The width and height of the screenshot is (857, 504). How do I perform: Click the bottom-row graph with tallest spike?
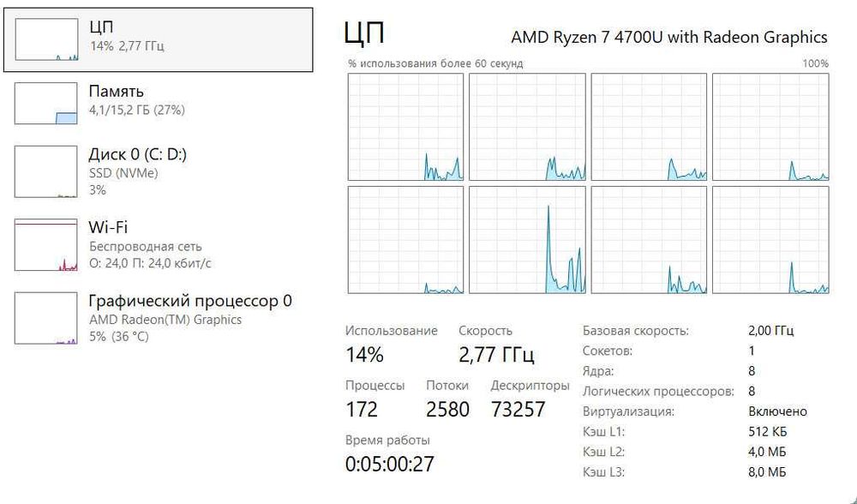[528, 239]
